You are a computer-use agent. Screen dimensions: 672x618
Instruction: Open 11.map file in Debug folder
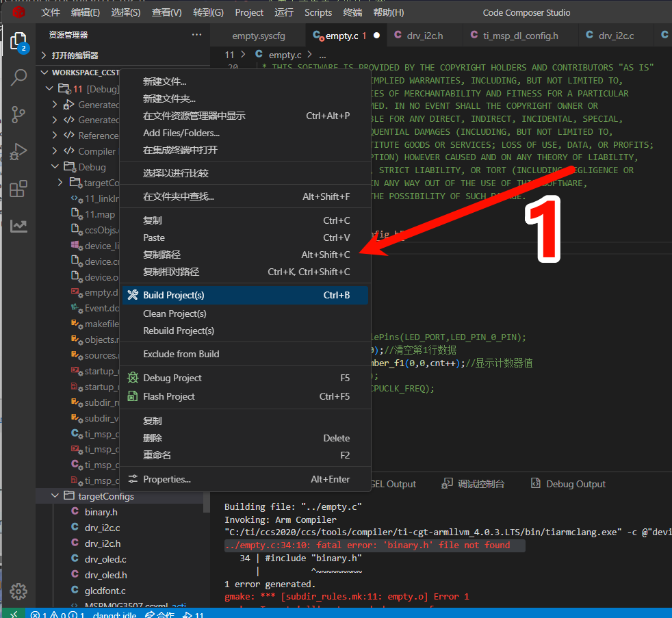[x=99, y=214]
